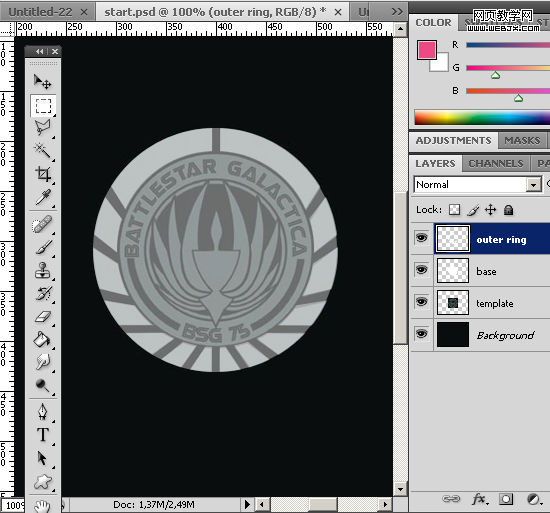Screen dimensions: 550x513
Task: Click vertical scrollbar down arrow
Action: tap(400, 488)
